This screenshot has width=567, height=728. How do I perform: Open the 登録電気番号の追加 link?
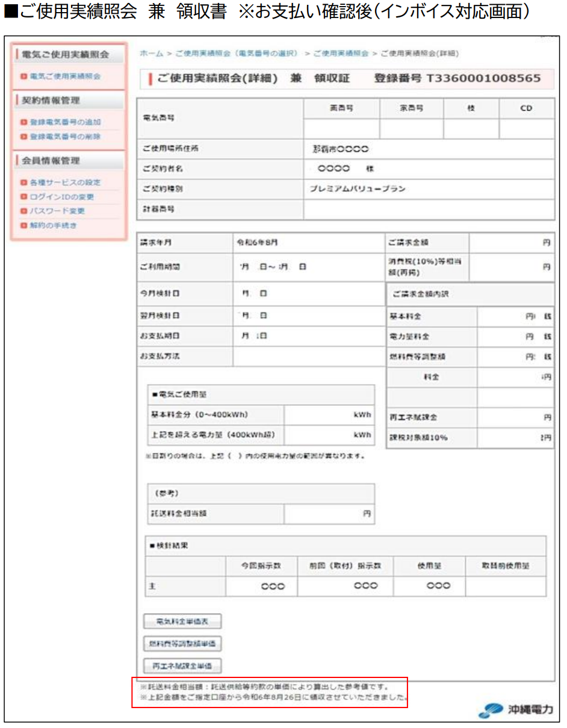pyautogui.click(x=65, y=122)
